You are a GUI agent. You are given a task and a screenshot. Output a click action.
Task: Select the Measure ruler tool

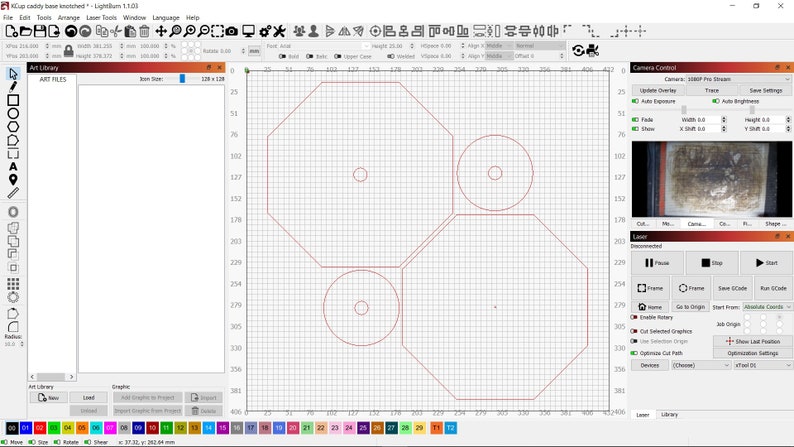pos(13,193)
